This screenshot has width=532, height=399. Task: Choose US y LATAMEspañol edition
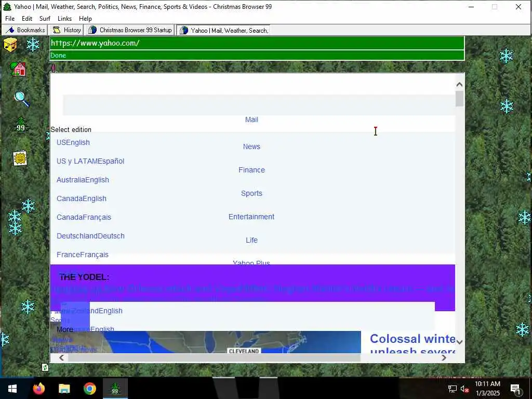[x=90, y=161]
